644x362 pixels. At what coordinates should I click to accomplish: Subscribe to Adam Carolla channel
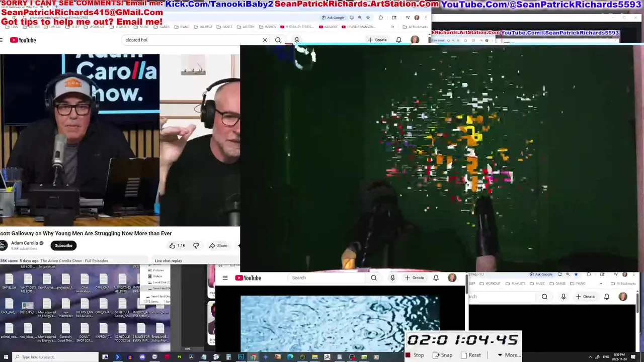pyautogui.click(x=63, y=245)
